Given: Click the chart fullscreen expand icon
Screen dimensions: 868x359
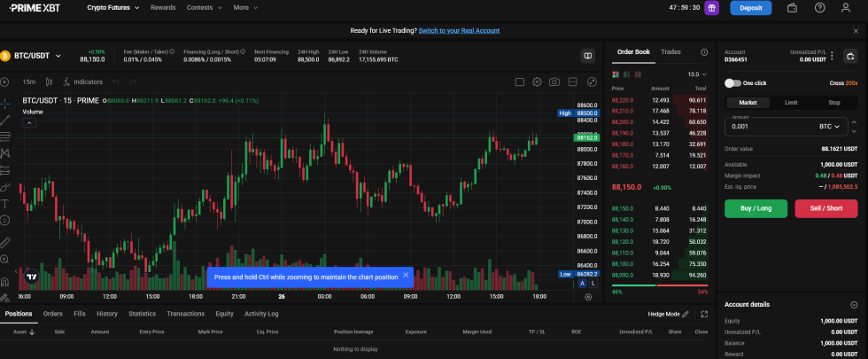Looking at the screenshot, I should tap(593, 82).
